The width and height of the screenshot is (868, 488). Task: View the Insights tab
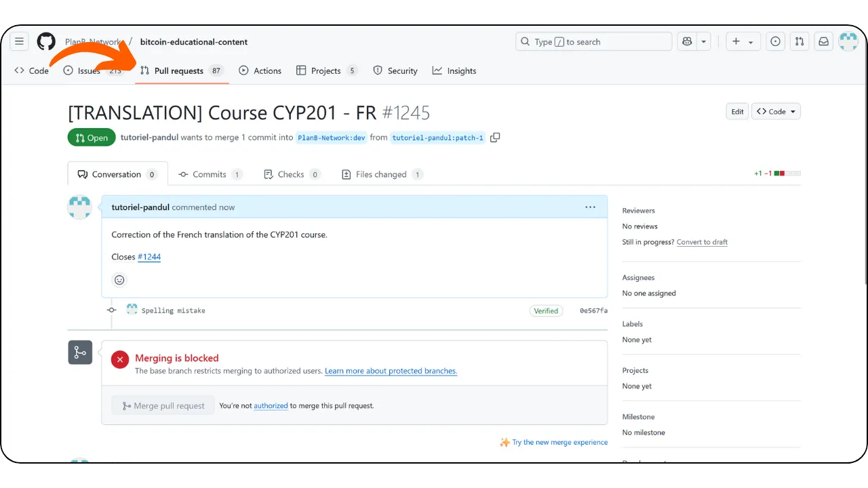point(454,70)
